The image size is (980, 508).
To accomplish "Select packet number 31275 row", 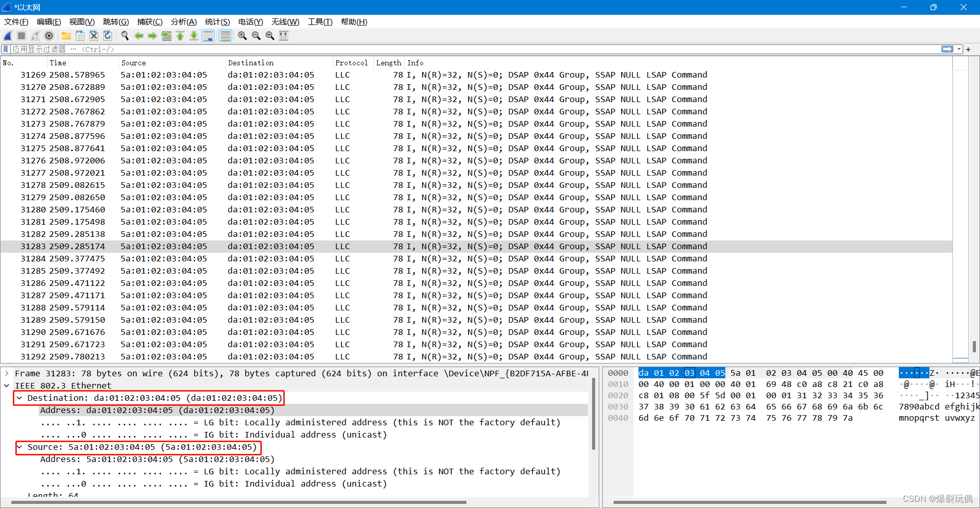I will click(476, 148).
